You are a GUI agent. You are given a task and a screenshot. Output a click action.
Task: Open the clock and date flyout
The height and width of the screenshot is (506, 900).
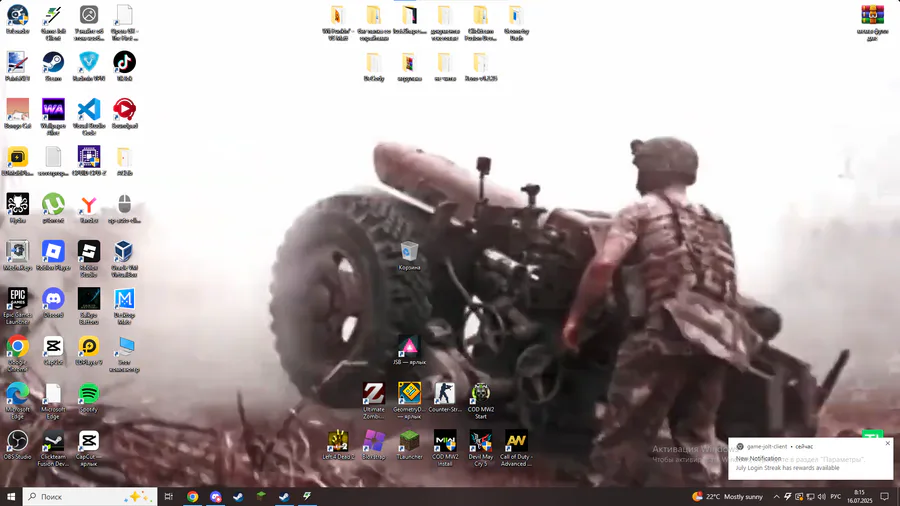[859, 496]
